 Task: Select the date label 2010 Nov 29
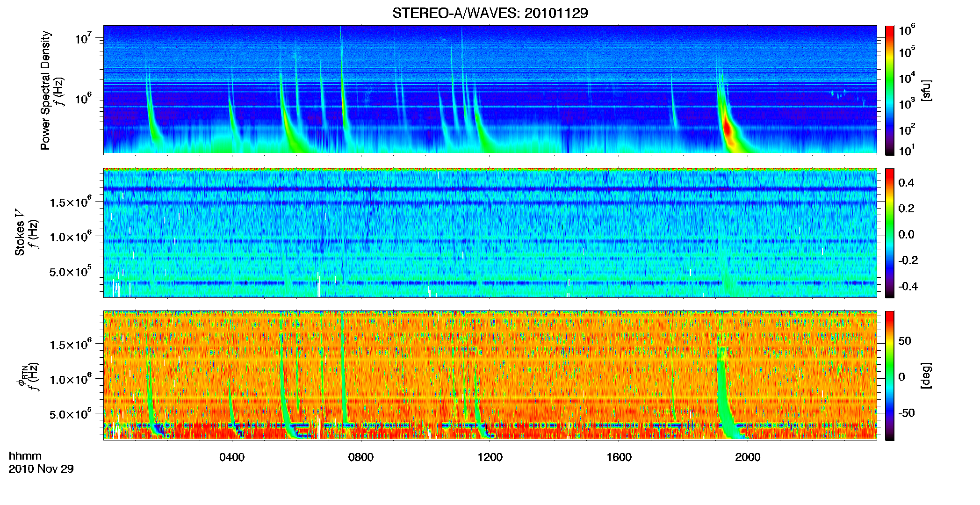[x=41, y=469]
